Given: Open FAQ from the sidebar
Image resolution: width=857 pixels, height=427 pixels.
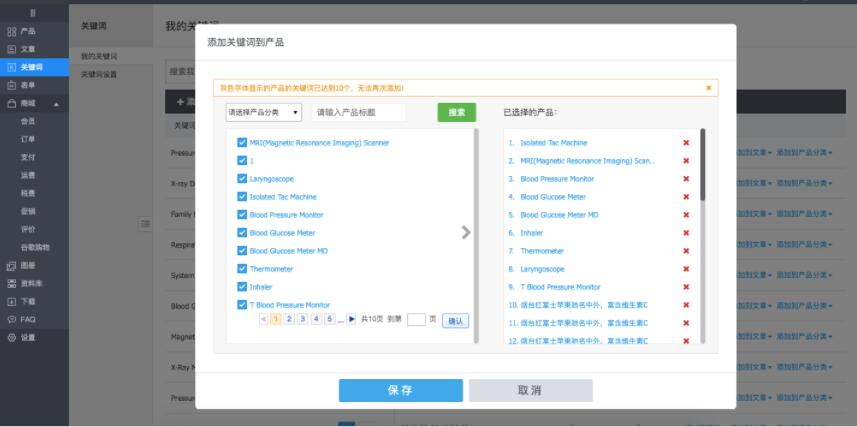Looking at the screenshot, I should [28, 319].
